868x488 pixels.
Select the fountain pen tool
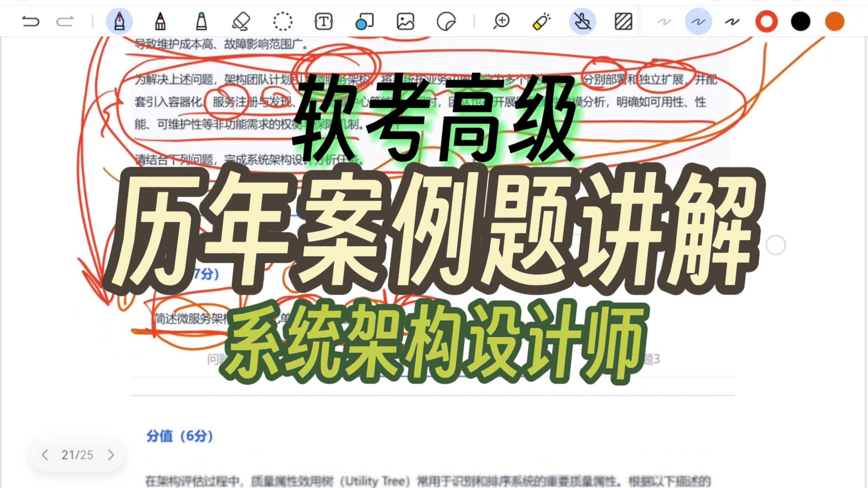pos(119,21)
